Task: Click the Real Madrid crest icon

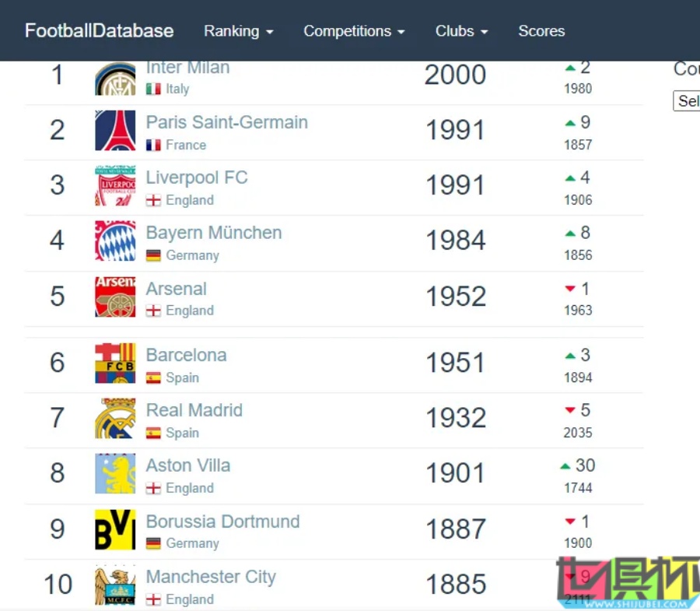Action: coord(115,418)
